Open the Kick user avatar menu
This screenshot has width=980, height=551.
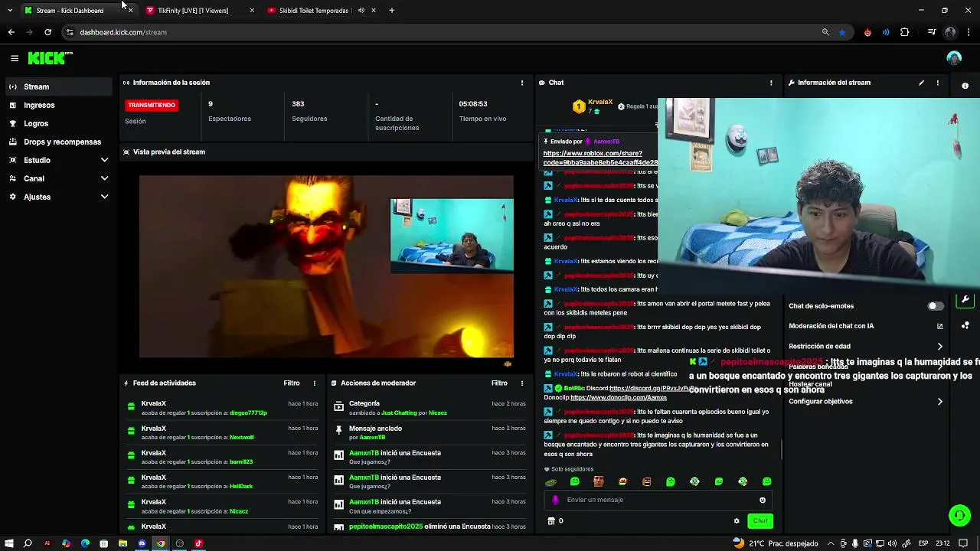(x=953, y=58)
